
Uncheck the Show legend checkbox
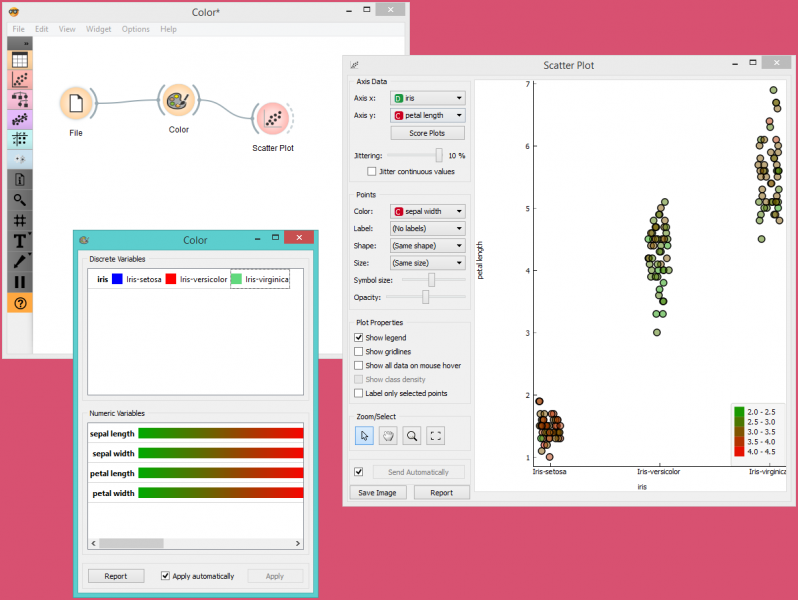click(359, 338)
